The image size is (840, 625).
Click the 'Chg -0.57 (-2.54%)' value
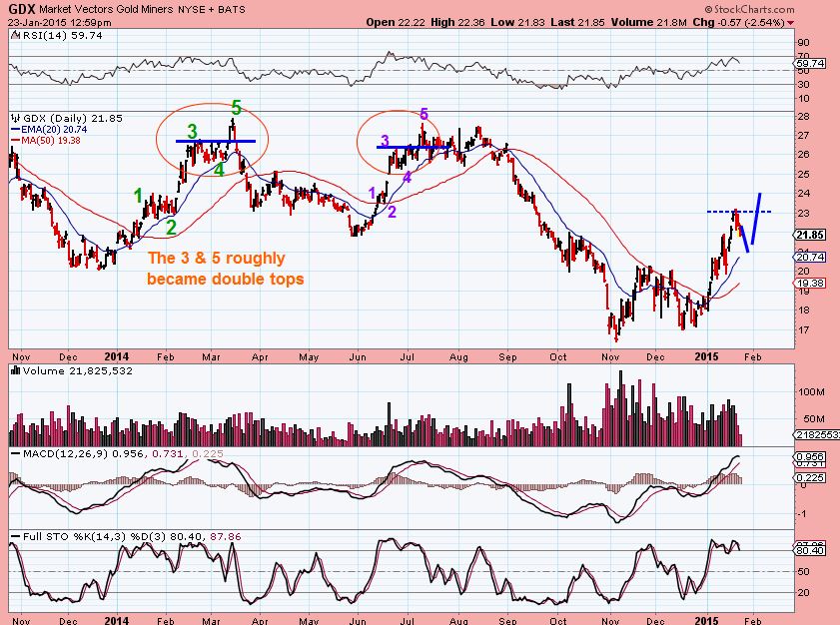[x=738, y=23]
